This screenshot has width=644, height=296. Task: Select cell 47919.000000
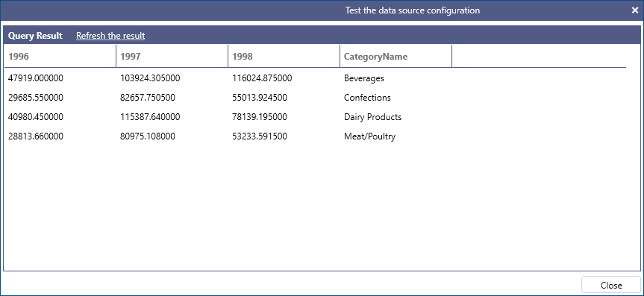[36, 78]
